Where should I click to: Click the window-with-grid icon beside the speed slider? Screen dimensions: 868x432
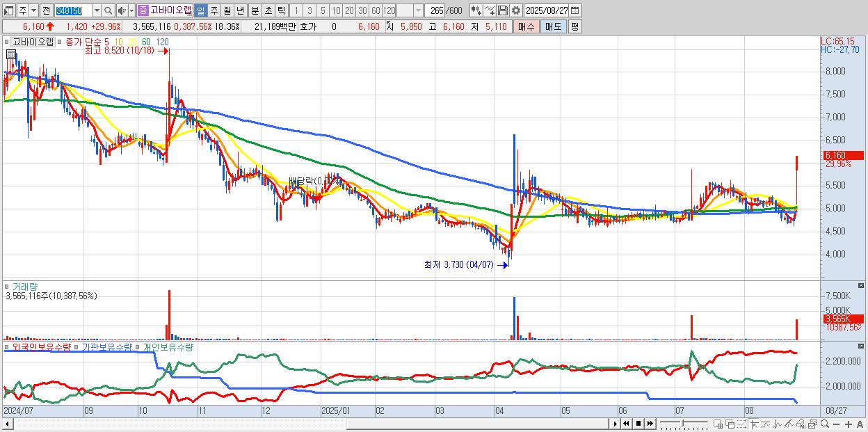point(718,424)
